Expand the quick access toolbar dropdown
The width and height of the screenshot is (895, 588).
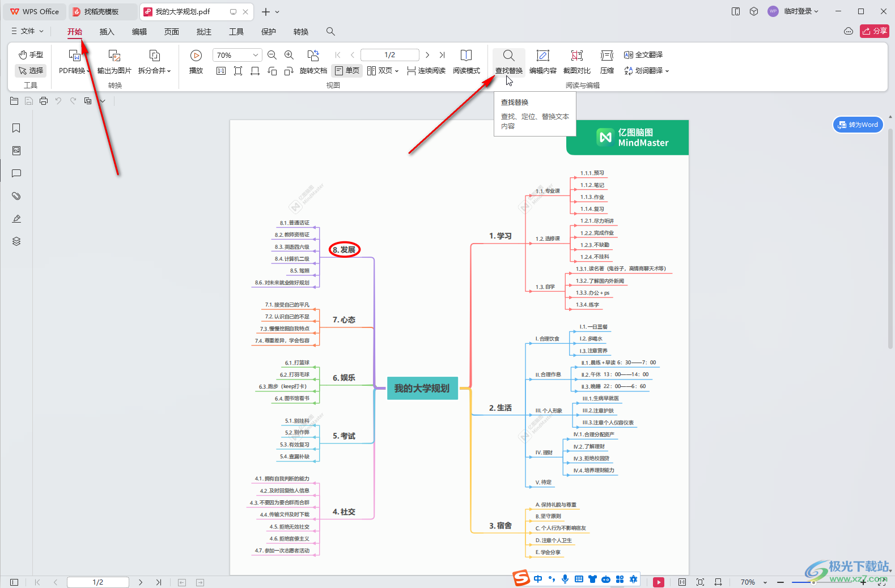pyautogui.click(x=103, y=101)
